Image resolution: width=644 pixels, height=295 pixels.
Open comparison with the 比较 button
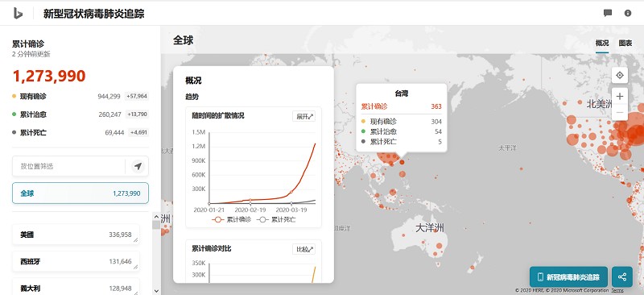pos(304,249)
